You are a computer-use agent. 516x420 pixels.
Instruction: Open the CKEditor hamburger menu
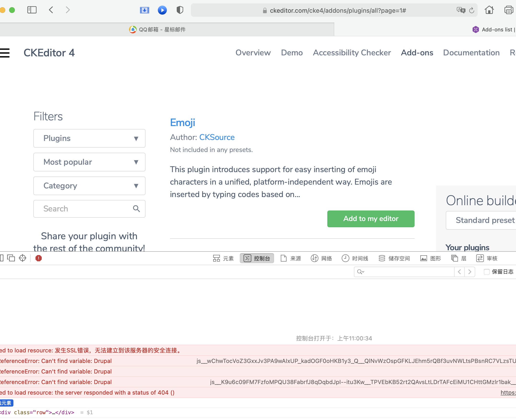click(x=5, y=53)
